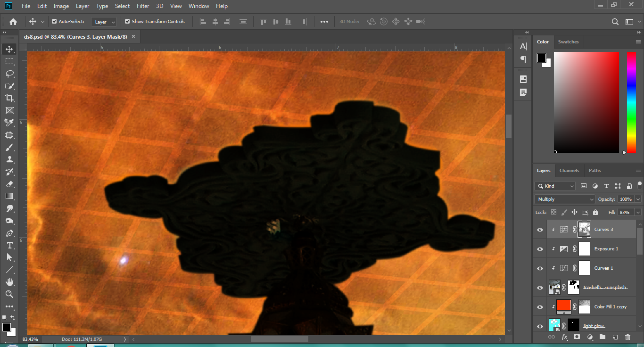644x347 pixels.
Task: Select the Frame tool
Action: point(9,110)
